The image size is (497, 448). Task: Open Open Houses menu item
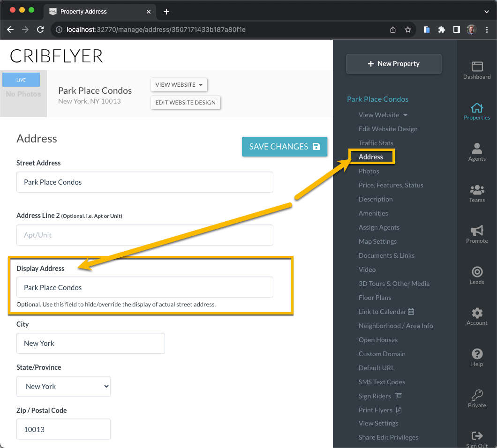click(378, 340)
